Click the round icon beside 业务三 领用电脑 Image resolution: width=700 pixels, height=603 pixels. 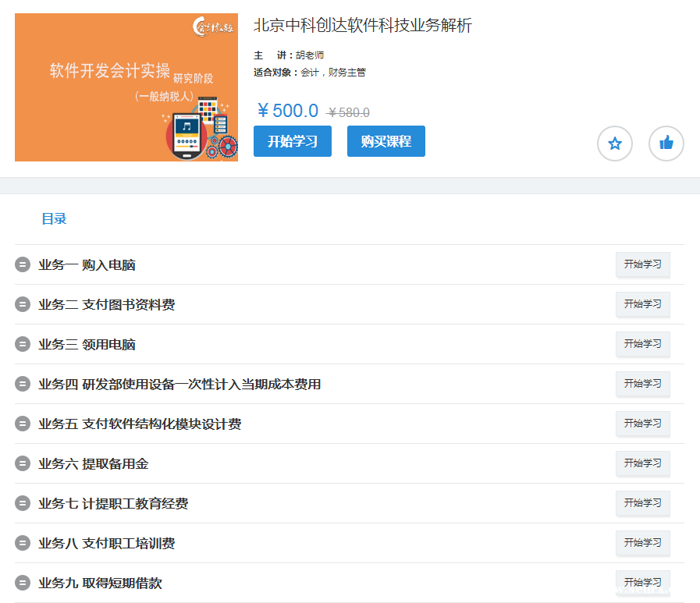pyautogui.click(x=23, y=344)
